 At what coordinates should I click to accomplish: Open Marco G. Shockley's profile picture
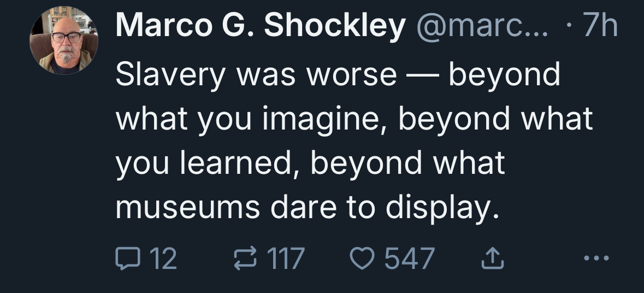click(64, 40)
